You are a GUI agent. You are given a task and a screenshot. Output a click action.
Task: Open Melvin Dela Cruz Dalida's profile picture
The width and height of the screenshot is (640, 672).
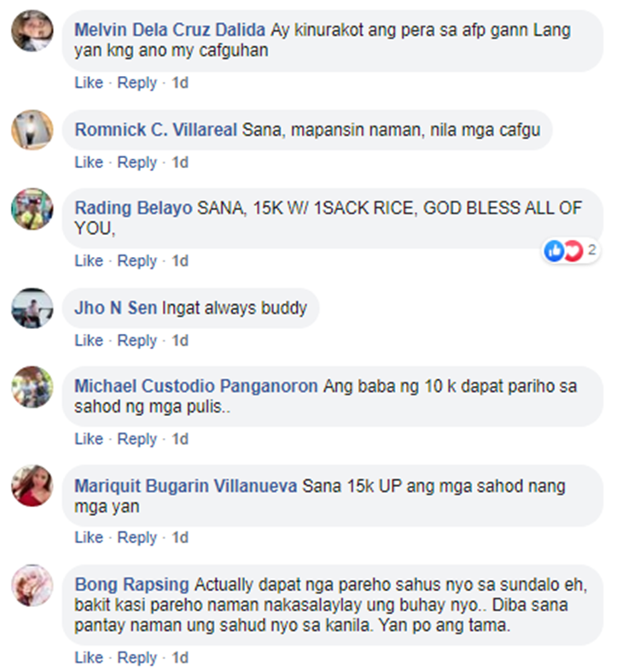point(32,31)
